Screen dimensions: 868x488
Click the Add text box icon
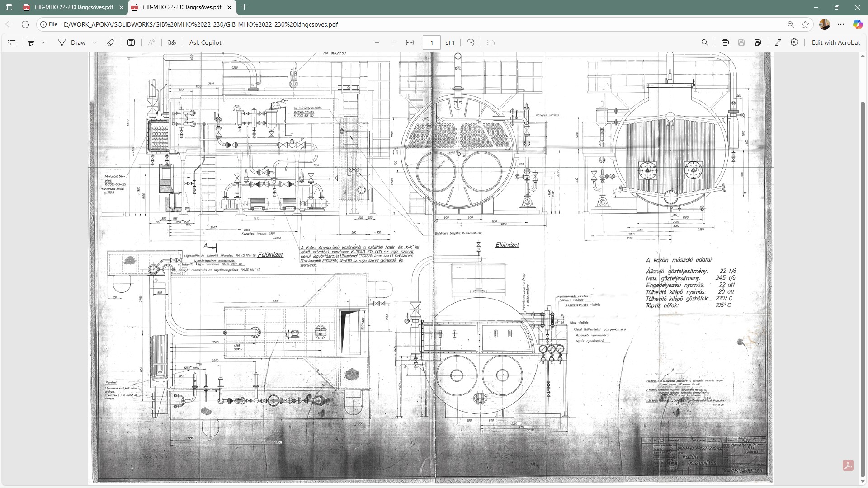[x=131, y=42]
